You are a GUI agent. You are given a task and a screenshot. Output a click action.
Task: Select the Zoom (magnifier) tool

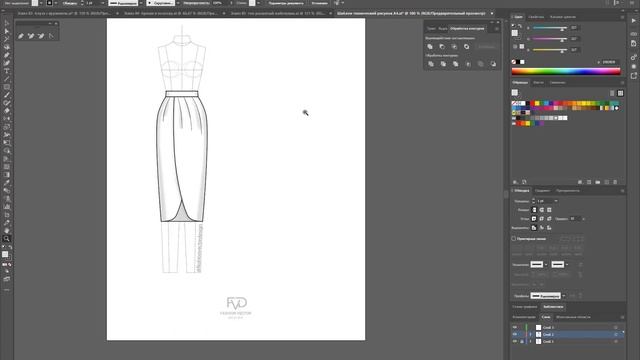click(7, 239)
